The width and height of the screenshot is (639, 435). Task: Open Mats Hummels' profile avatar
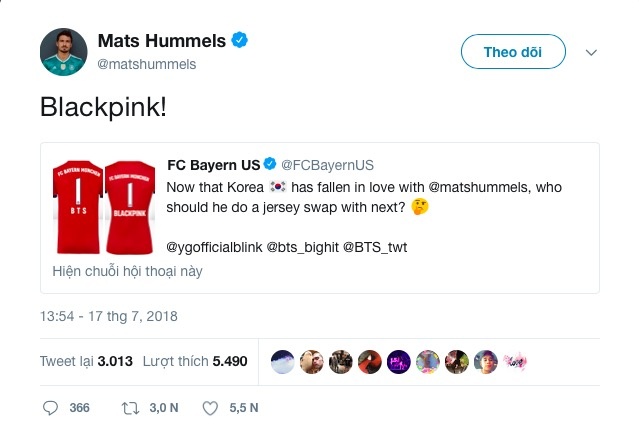tap(64, 51)
